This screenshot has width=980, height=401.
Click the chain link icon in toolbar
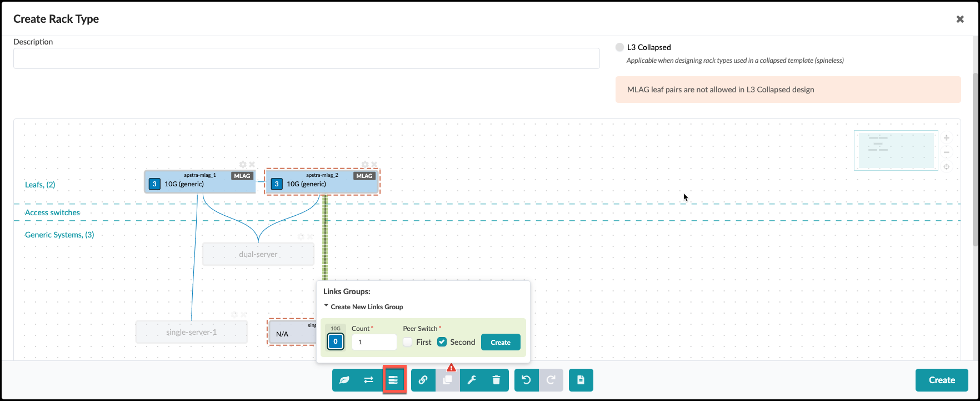click(423, 380)
